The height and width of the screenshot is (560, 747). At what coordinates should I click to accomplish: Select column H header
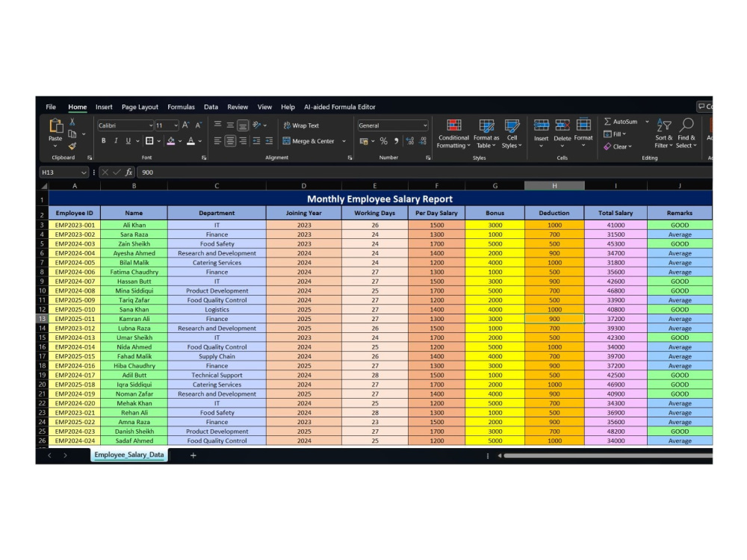click(x=554, y=186)
